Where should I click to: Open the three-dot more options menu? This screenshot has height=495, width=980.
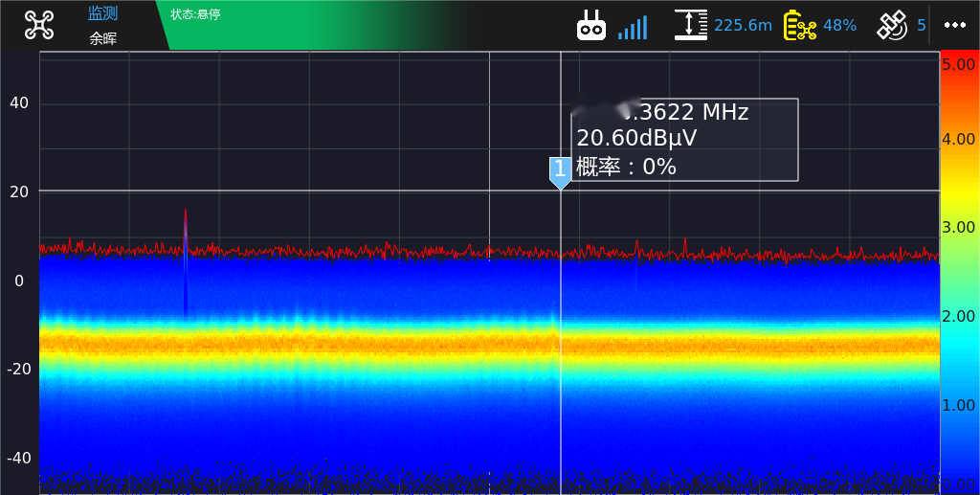pos(954,25)
